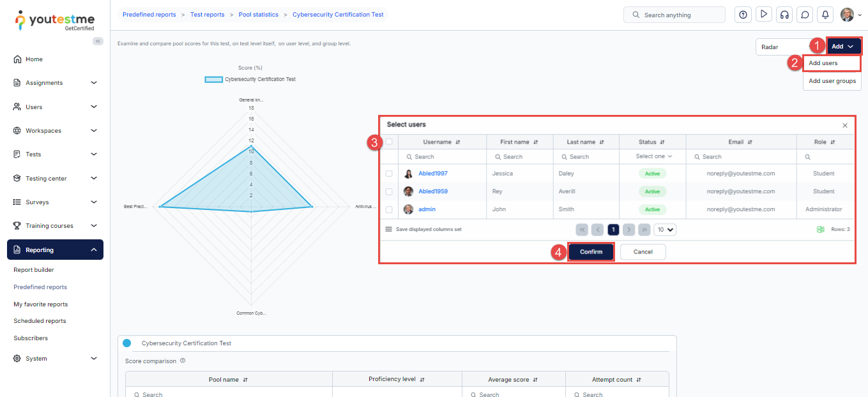Open the chat messages icon
This screenshot has width=868, height=397.
pyautogui.click(x=805, y=15)
